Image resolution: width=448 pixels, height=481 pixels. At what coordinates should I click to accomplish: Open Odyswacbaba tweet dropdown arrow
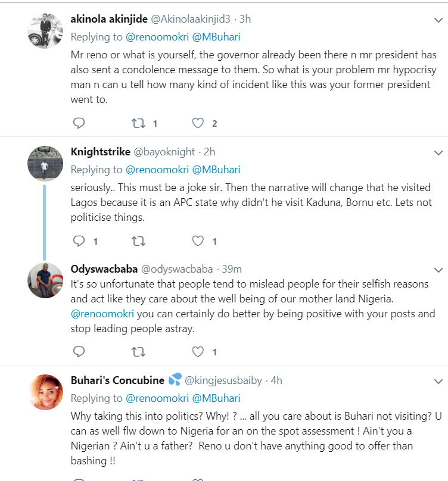click(x=437, y=270)
